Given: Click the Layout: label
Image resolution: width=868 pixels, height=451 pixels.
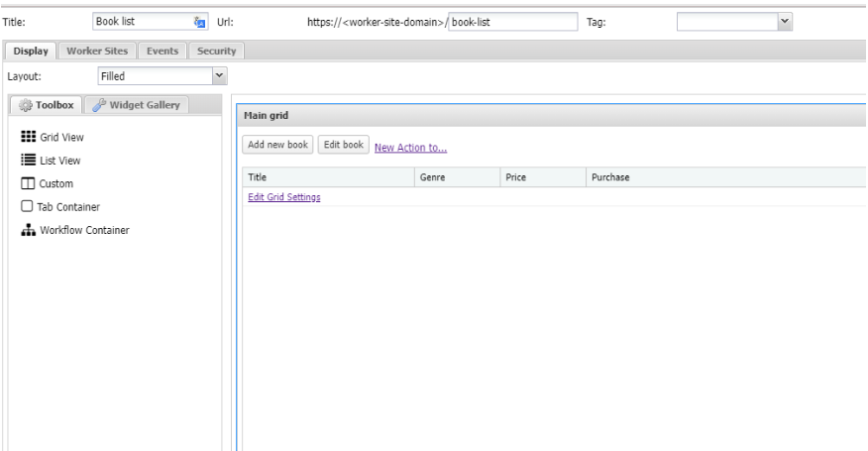Looking at the screenshot, I should (25, 76).
